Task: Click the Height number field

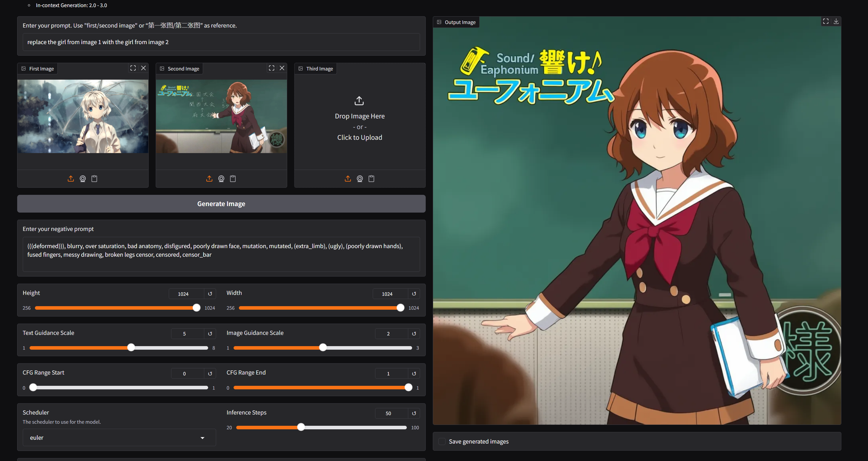Action: (x=186, y=294)
